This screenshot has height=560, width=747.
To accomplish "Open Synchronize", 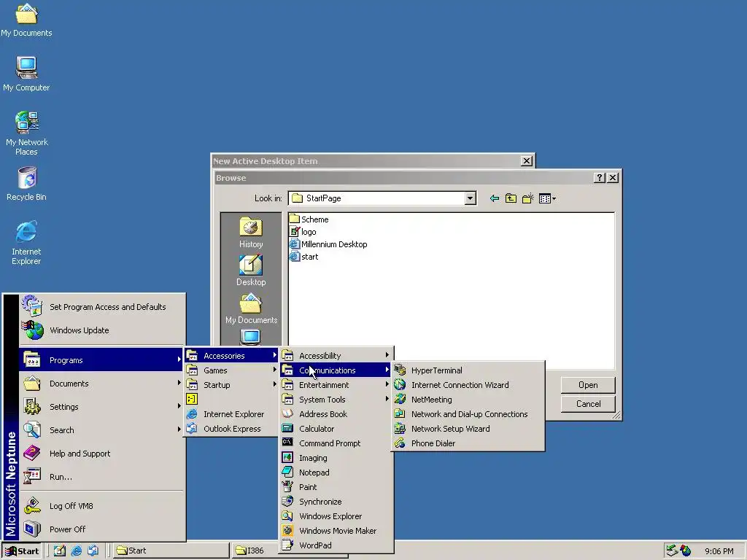I will (x=336, y=502).
